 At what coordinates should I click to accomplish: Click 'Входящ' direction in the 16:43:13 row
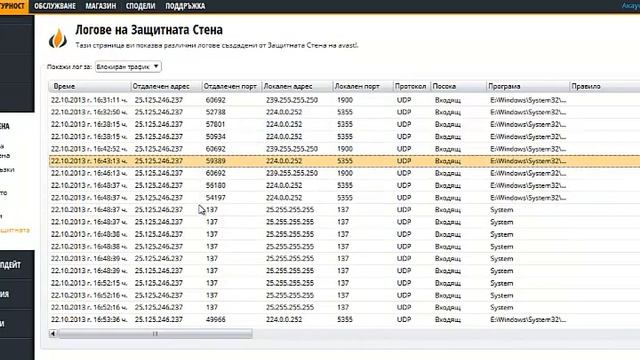pyautogui.click(x=448, y=161)
